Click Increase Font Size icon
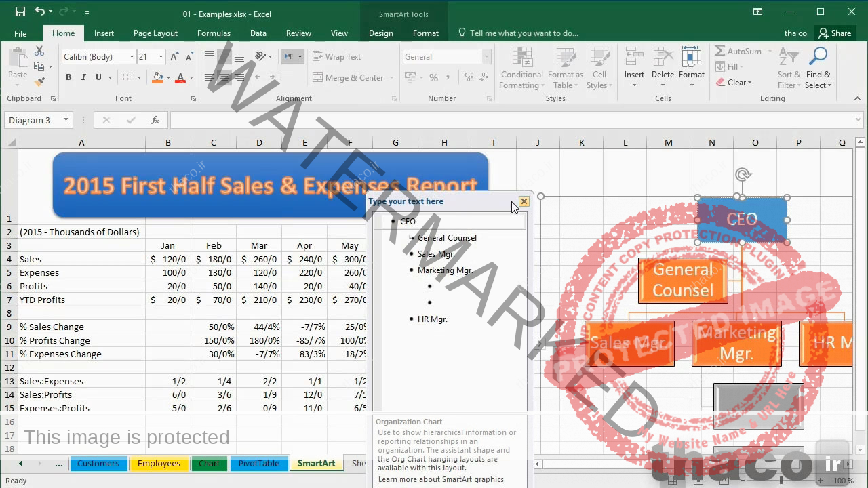The height and width of the screenshot is (488, 868). [175, 57]
